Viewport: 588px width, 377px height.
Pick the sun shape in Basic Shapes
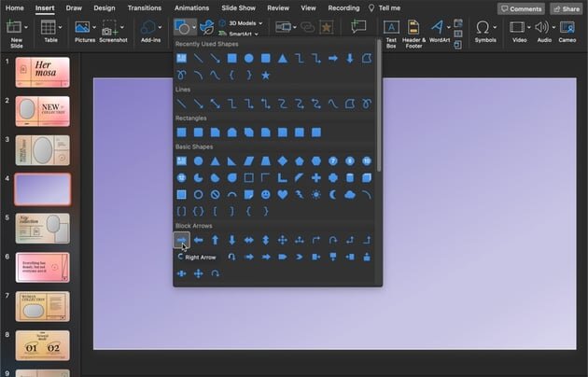pyautogui.click(x=315, y=194)
